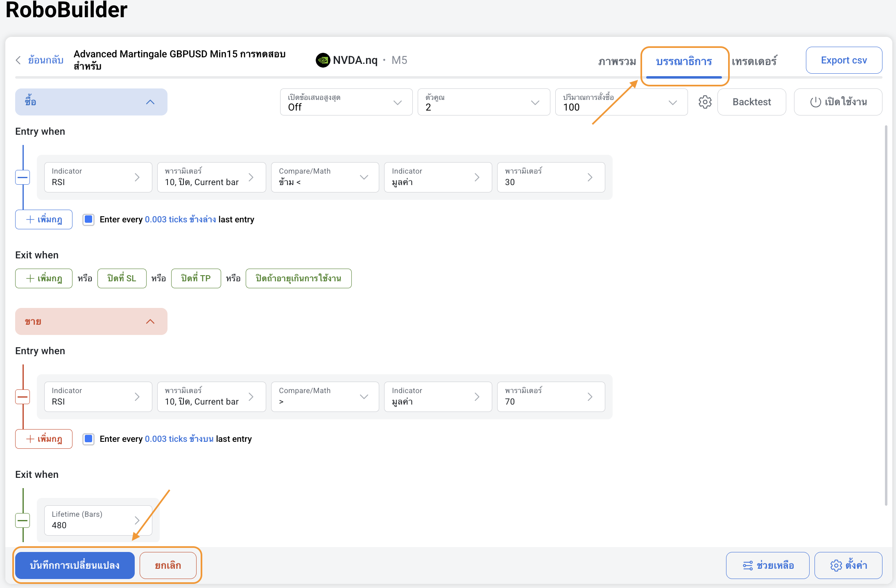This screenshot has height=588, width=896.
Task: Click the settings gear icon beside Backtest
Action: (705, 102)
